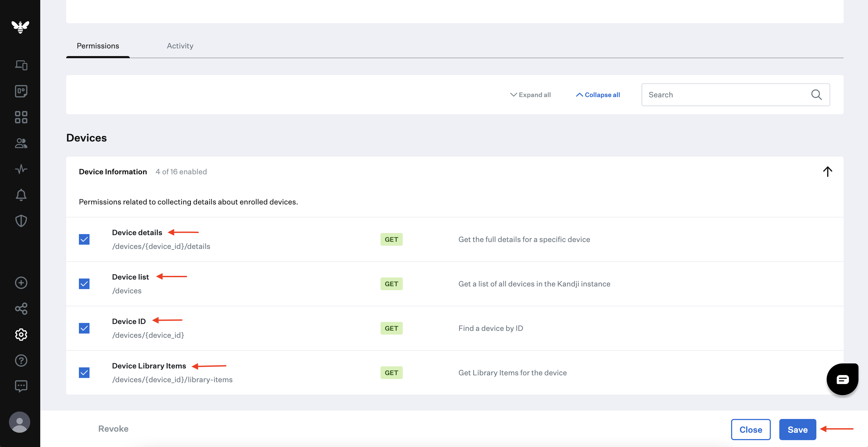This screenshot has width=868, height=447.
Task: Open the Devices icon in sidebar
Action: tap(21, 65)
